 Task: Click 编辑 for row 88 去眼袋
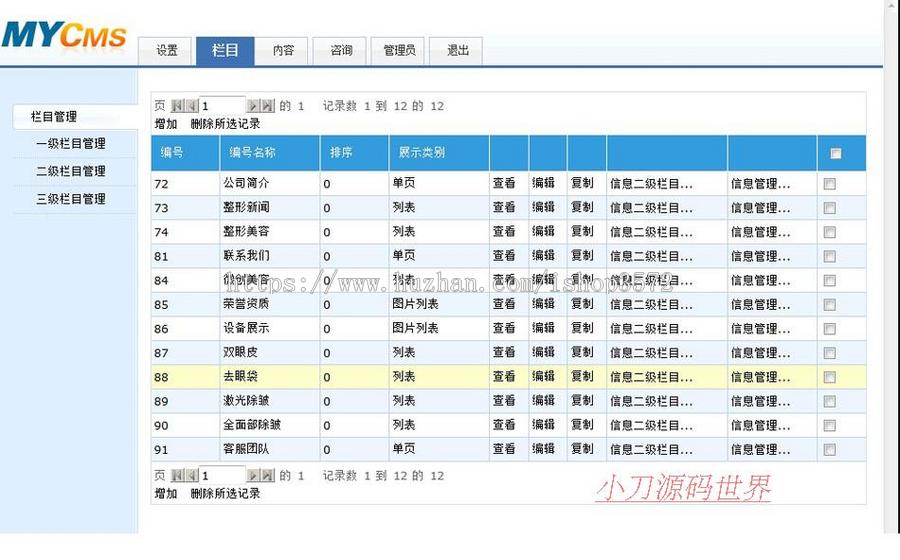click(x=543, y=376)
